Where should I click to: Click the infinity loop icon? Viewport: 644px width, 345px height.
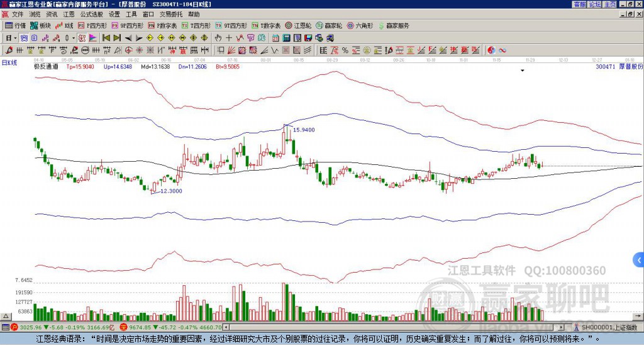point(502,50)
